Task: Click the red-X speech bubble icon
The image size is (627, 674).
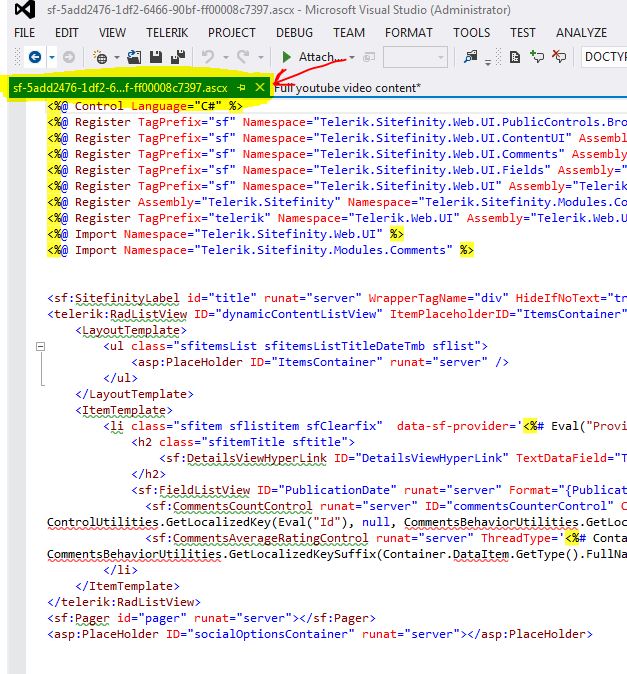Action: (559, 57)
